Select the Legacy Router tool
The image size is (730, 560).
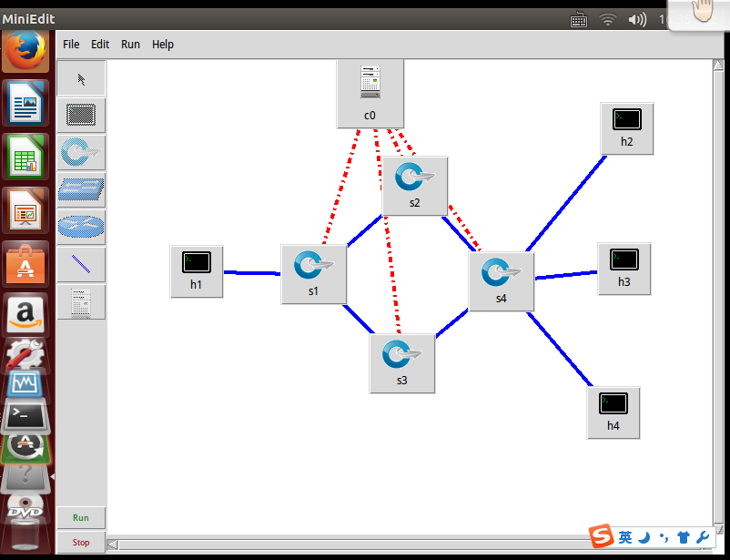(81, 227)
